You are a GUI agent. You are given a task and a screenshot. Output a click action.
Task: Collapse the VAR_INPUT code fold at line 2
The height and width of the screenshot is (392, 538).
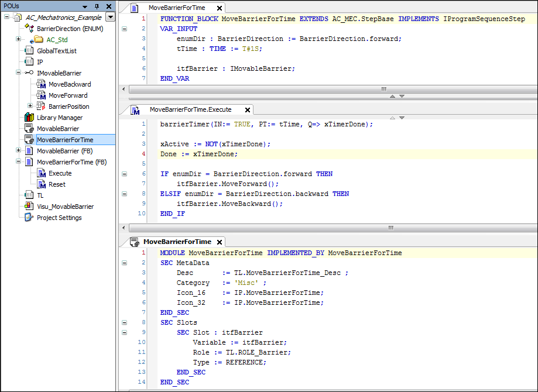pos(123,28)
